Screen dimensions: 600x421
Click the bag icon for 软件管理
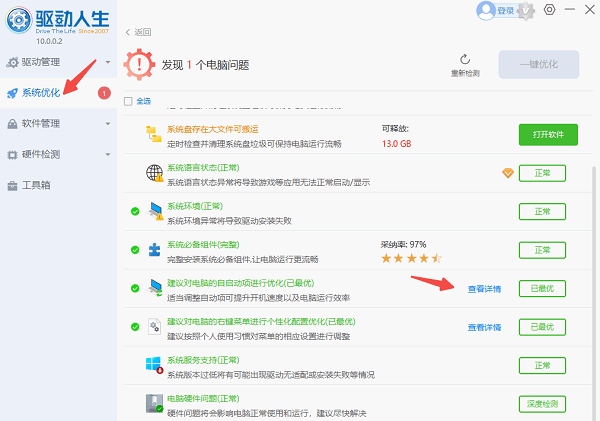(x=13, y=124)
